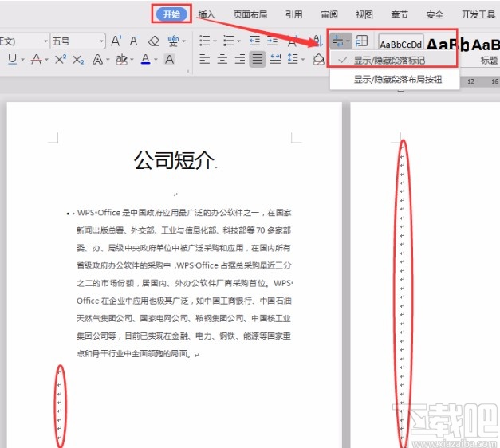Click the line 点和骨干行业中全面领跑的局面

pos(134,353)
